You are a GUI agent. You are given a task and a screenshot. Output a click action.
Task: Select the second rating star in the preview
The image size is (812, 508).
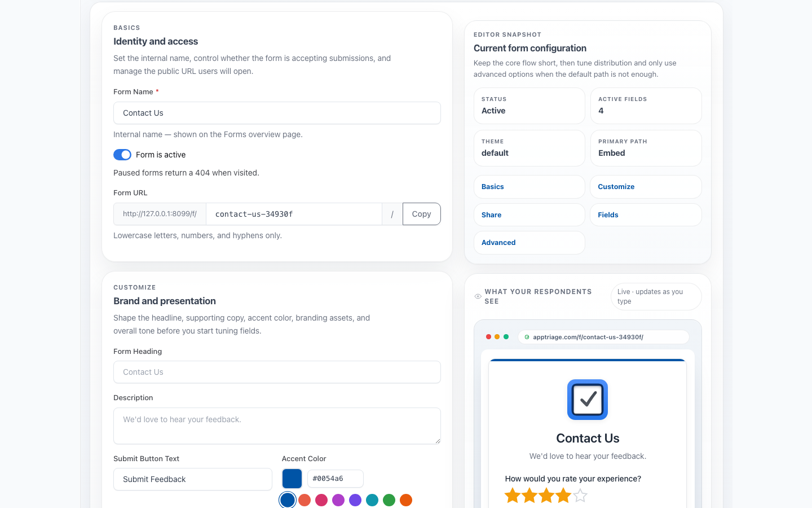529,496
